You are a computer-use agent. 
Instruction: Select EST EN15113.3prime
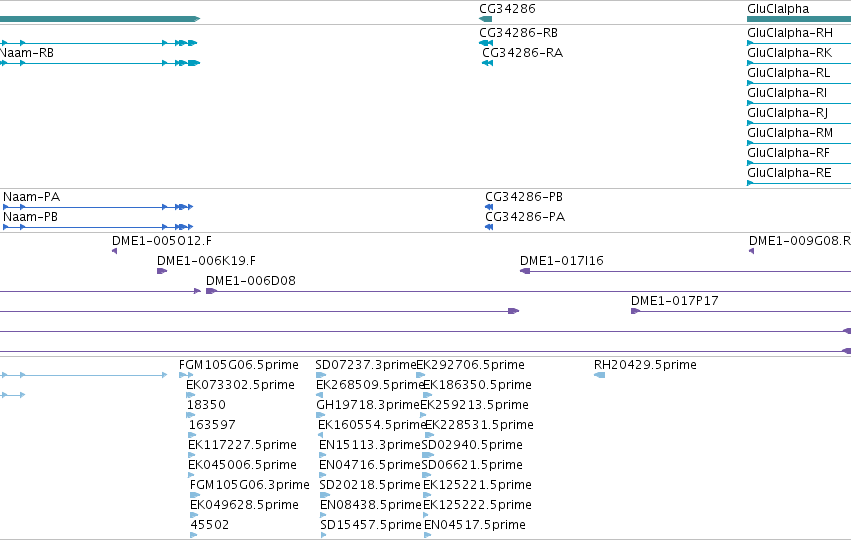click(x=370, y=445)
